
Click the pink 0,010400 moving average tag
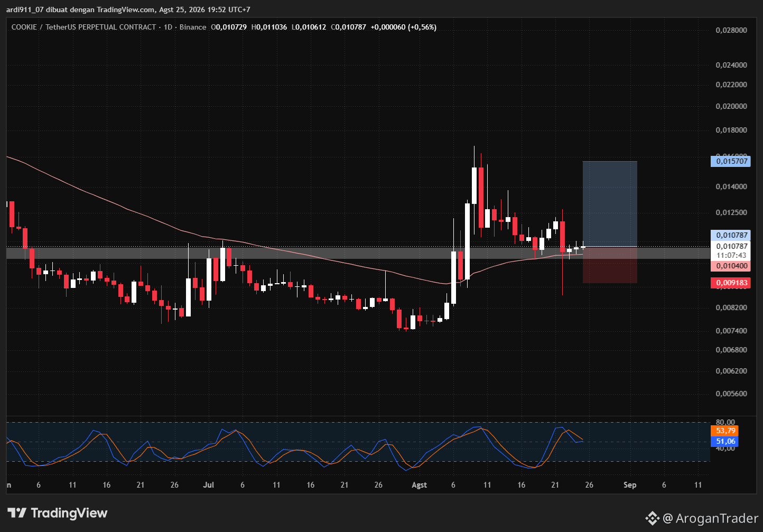[732, 266]
